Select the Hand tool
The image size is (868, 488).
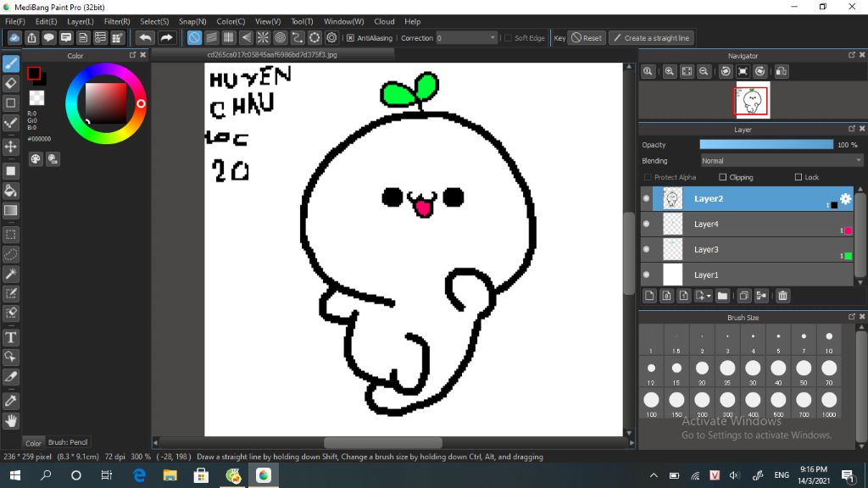10,421
